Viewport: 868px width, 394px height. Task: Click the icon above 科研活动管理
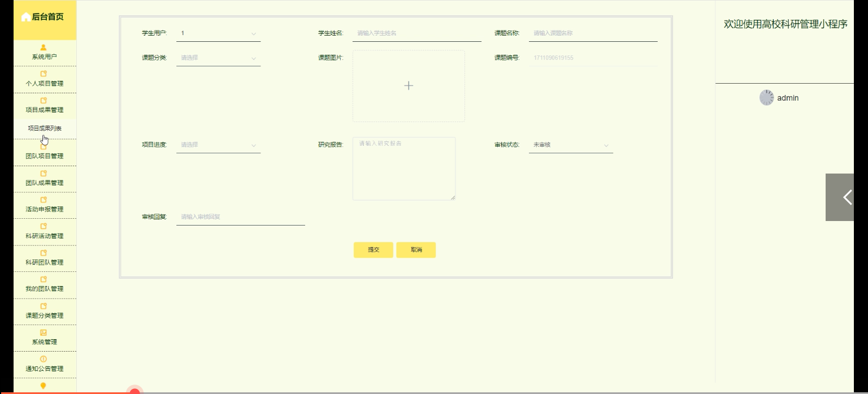44,227
